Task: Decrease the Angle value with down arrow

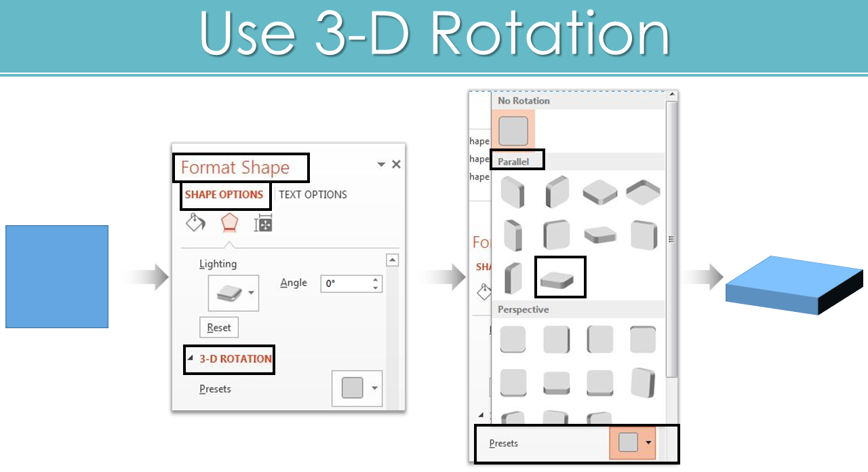Action: pyautogui.click(x=376, y=288)
